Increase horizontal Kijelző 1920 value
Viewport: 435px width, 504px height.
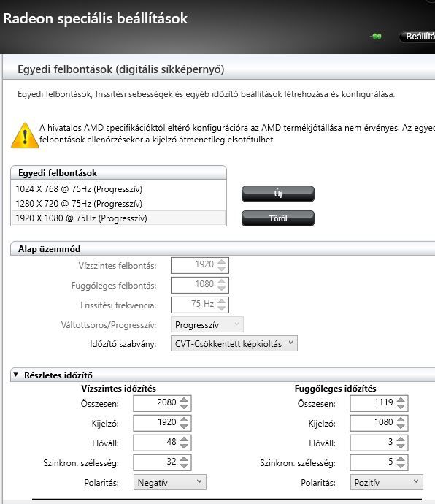pyautogui.click(x=184, y=419)
